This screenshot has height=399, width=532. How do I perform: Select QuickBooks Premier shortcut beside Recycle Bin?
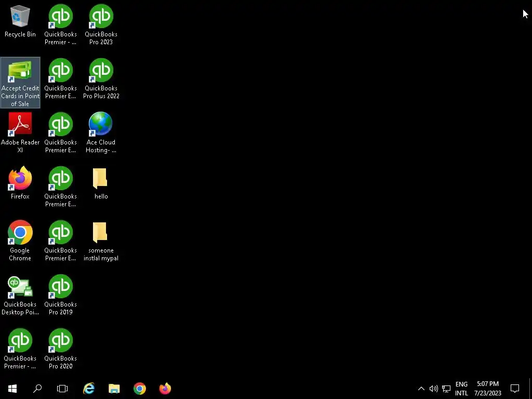(61, 25)
